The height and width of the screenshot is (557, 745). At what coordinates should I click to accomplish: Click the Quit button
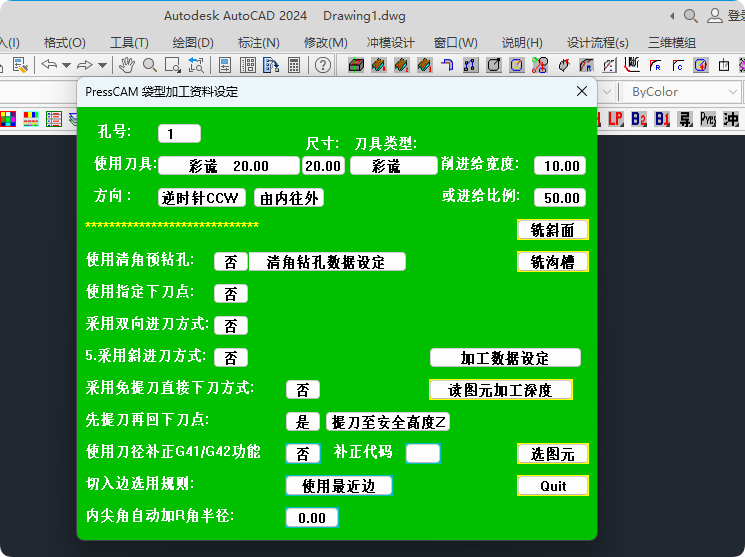point(553,486)
